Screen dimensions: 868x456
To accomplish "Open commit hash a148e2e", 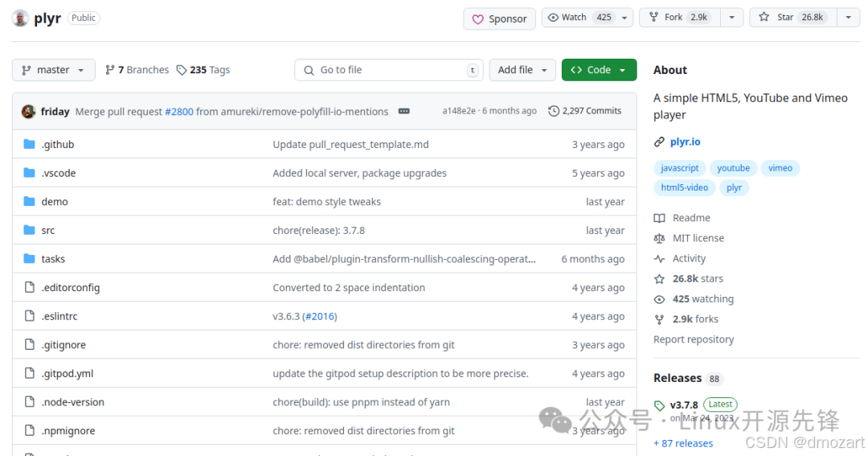I will (458, 111).
